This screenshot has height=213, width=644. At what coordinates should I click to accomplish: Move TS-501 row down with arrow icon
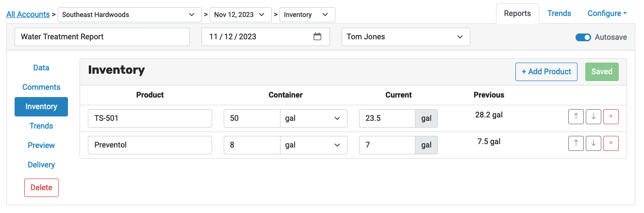[x=593, y=116]
